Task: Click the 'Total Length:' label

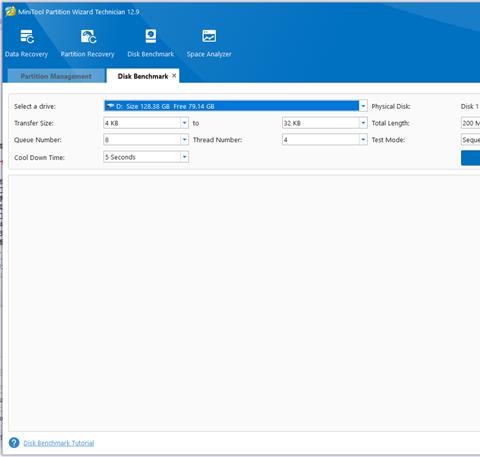Action: pyautogui.click(x=390, y=123)
